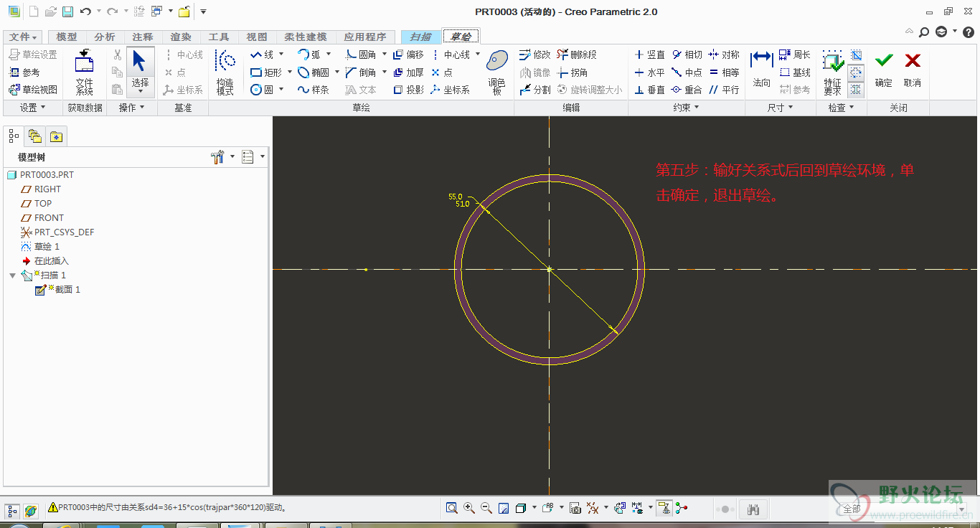
Task: Select the 圆 circle tool
Action: tap(262, 90)
